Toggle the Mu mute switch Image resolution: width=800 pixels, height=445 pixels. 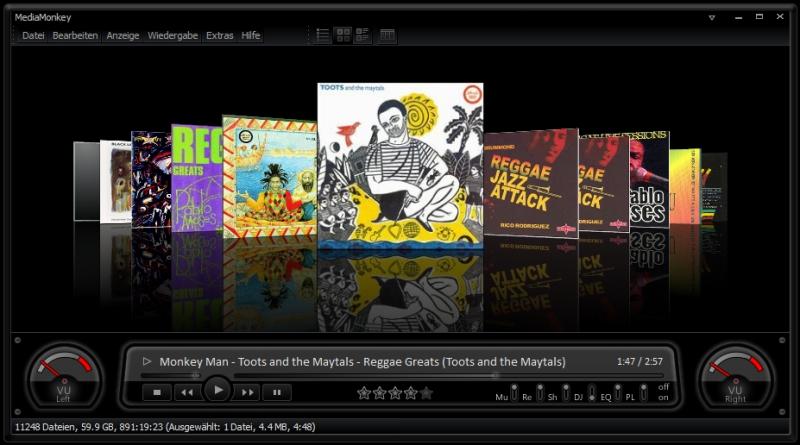coord(515,392)
